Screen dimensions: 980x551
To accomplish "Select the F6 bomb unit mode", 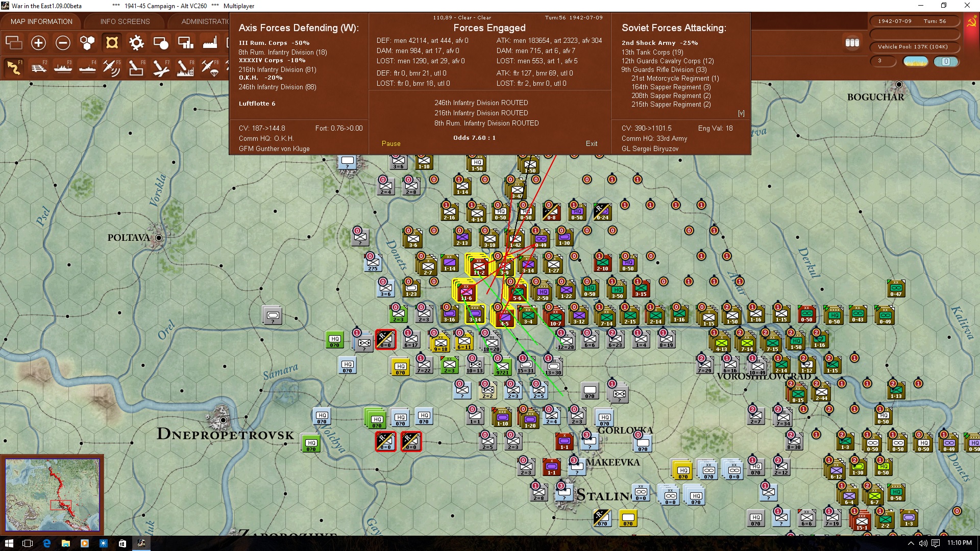I will tap(136, 67).
